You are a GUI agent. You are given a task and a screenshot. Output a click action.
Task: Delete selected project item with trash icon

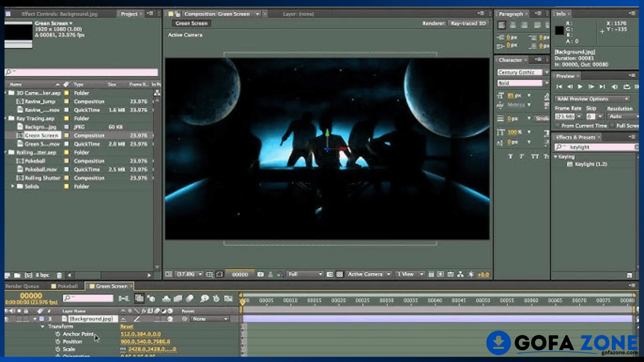pos(59,275)
